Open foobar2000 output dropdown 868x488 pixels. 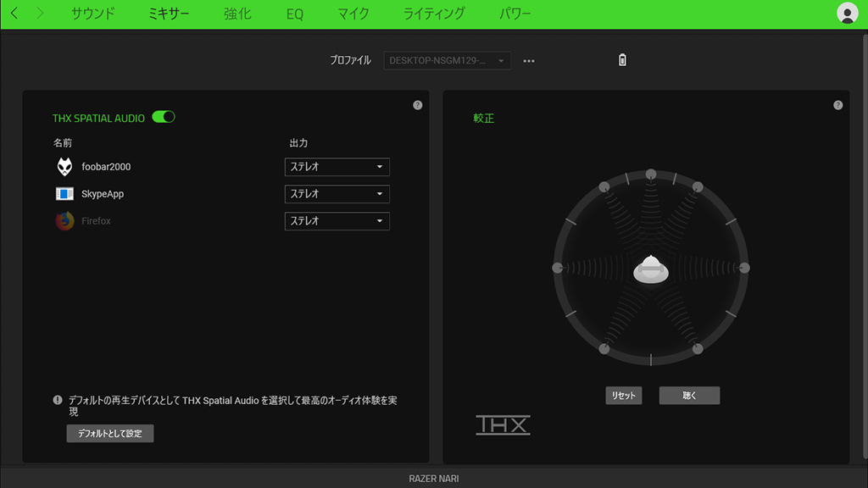pyautogui.click(x=337, y=167)
